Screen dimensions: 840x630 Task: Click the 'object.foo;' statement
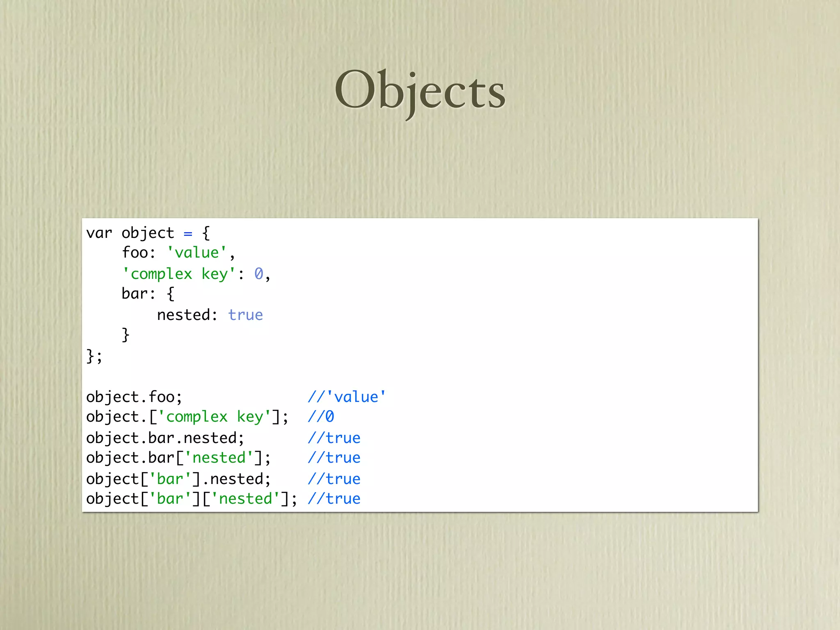(134, 397)
